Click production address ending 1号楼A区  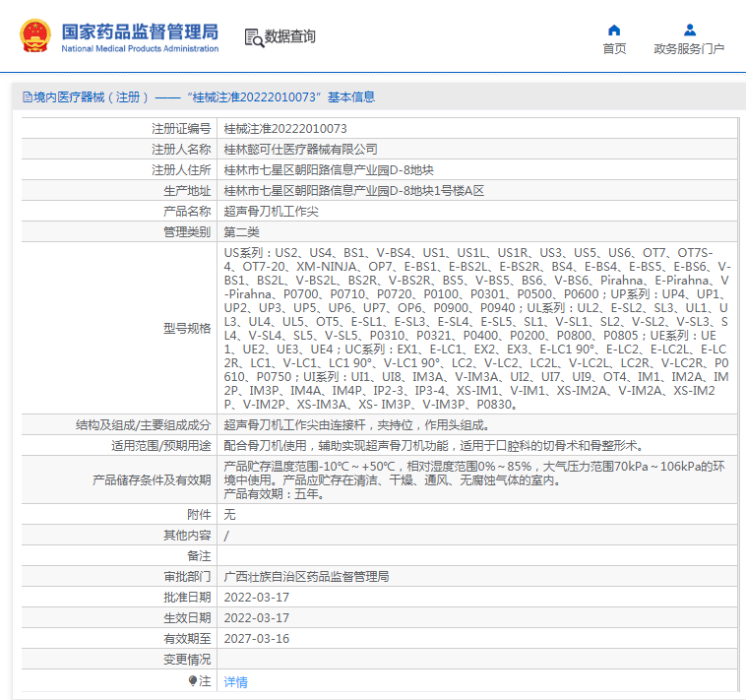[x=354, y=191]
